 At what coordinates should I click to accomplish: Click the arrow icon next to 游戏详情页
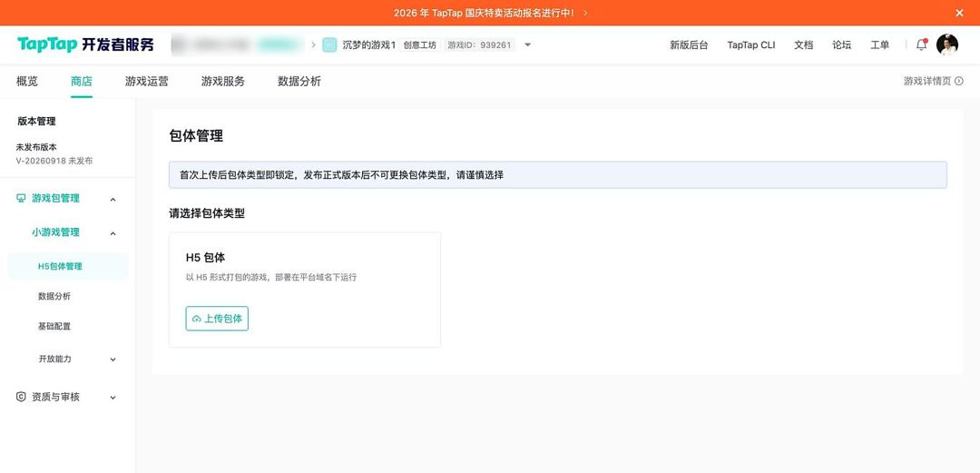point(959,82)
